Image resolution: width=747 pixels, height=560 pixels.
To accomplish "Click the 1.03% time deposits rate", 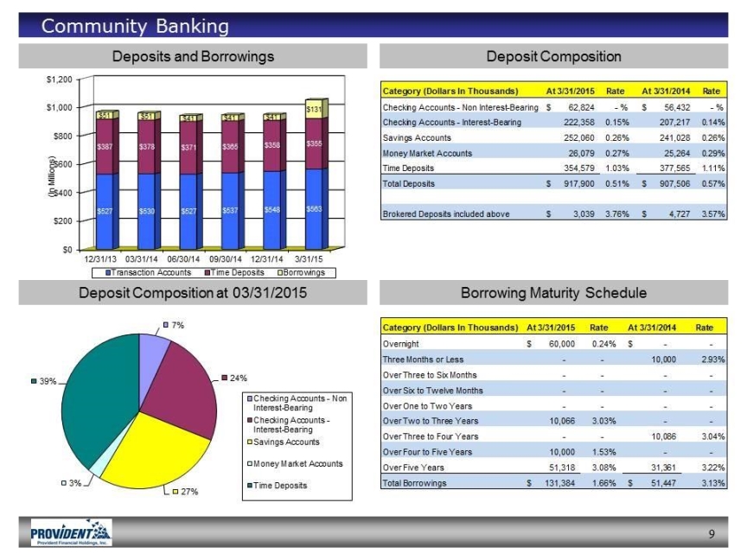I will coord(617,169).
